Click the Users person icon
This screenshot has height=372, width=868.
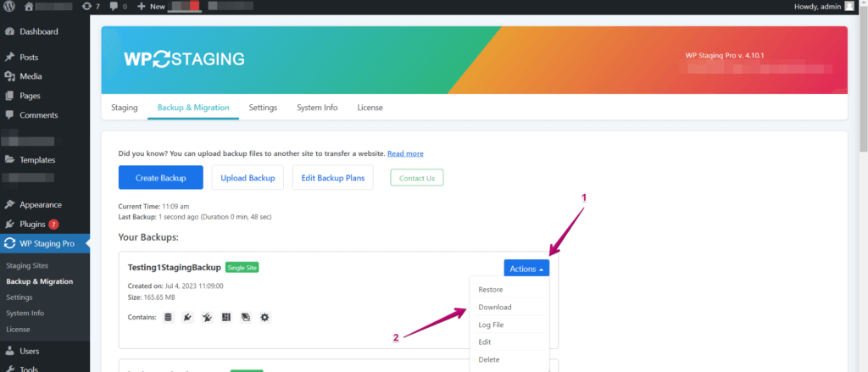[x=9, y=351]
